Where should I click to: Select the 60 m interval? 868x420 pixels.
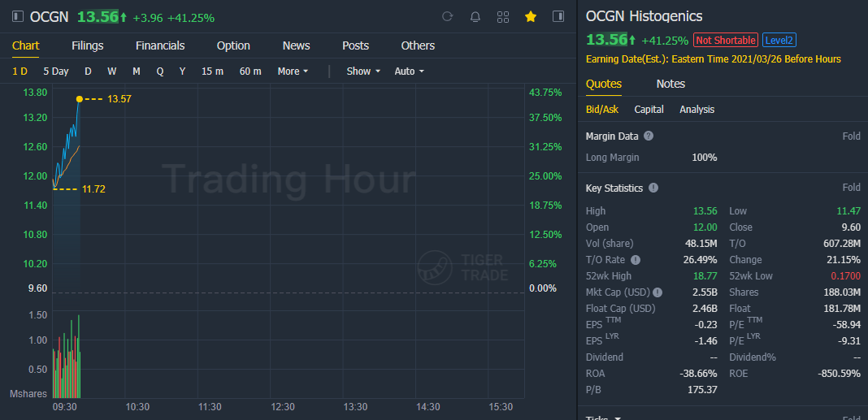pos(250,71)
